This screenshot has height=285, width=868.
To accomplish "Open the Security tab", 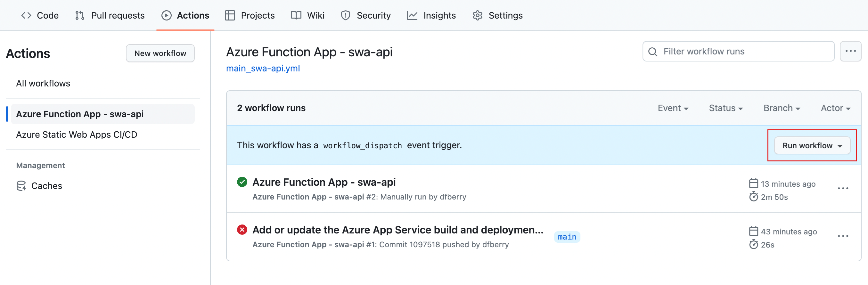I will pos(365,15).
